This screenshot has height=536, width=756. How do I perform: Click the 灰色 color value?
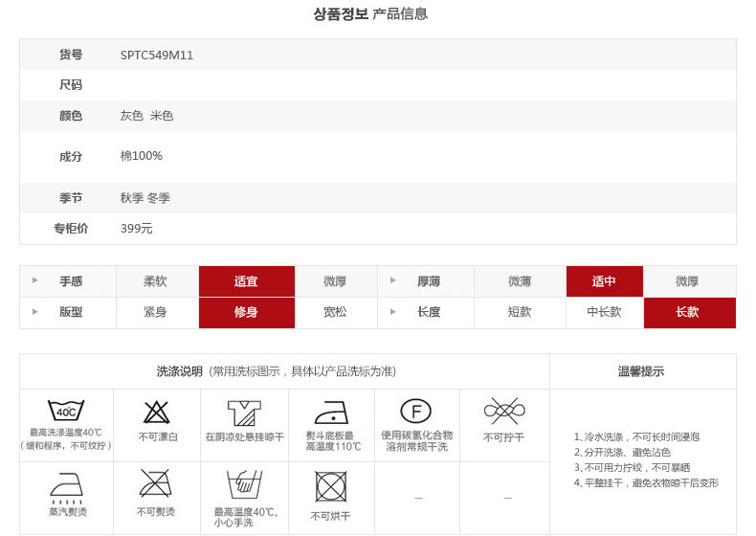point(132,116)
